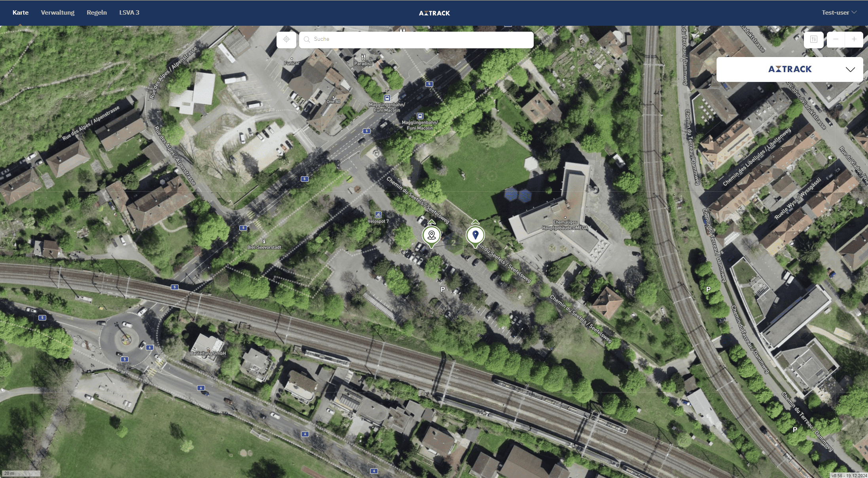Expand the AXTRACK panel chevron

pos(850,69)
